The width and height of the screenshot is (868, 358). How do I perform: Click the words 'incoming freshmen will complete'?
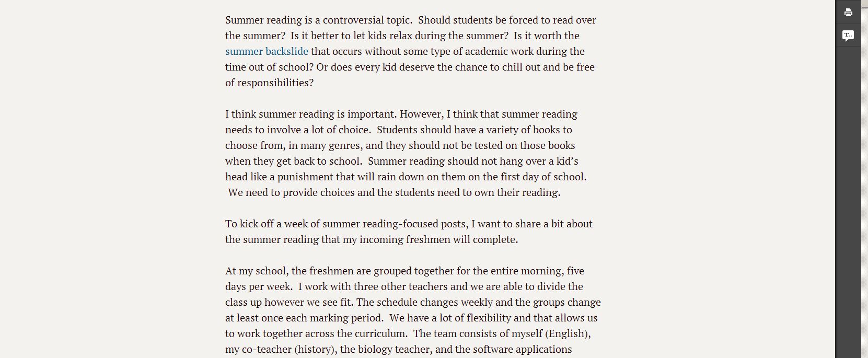click(437, 239)
